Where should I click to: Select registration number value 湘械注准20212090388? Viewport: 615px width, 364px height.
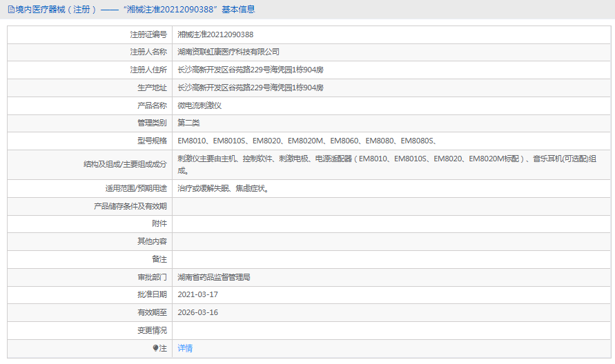pos(215,34)
